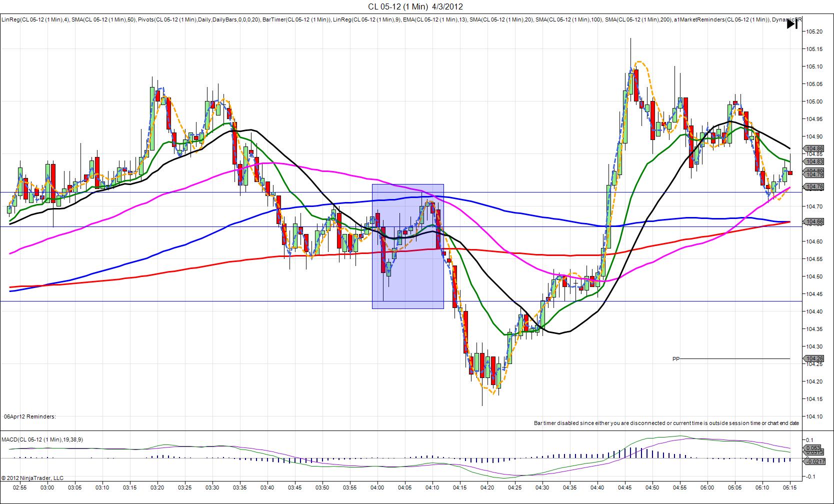Click the 06Apr12 Reminders text
The height and width of the screenshot is (504, 834).
click(x=30, y=416)
